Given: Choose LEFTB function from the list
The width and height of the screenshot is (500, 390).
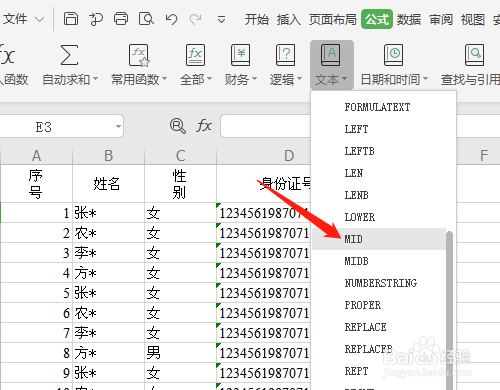Looking at the screenshot, I should pos(359,151).
